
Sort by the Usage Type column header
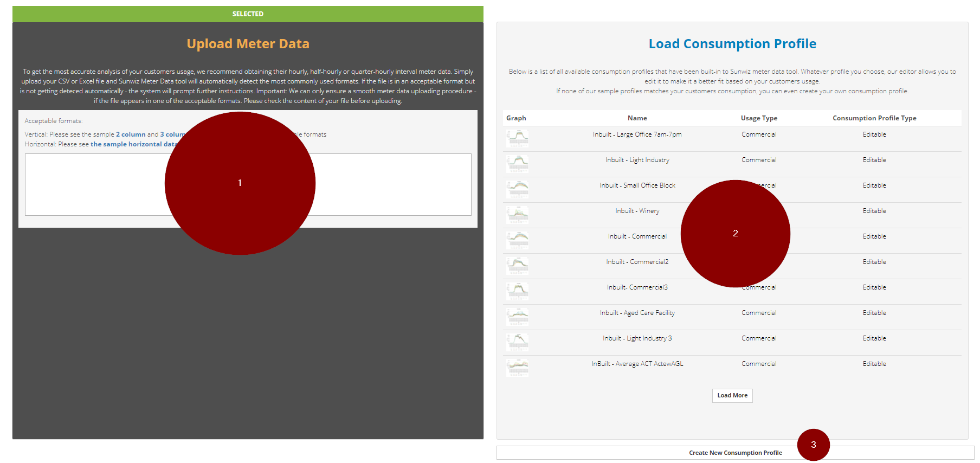(759, 118)
